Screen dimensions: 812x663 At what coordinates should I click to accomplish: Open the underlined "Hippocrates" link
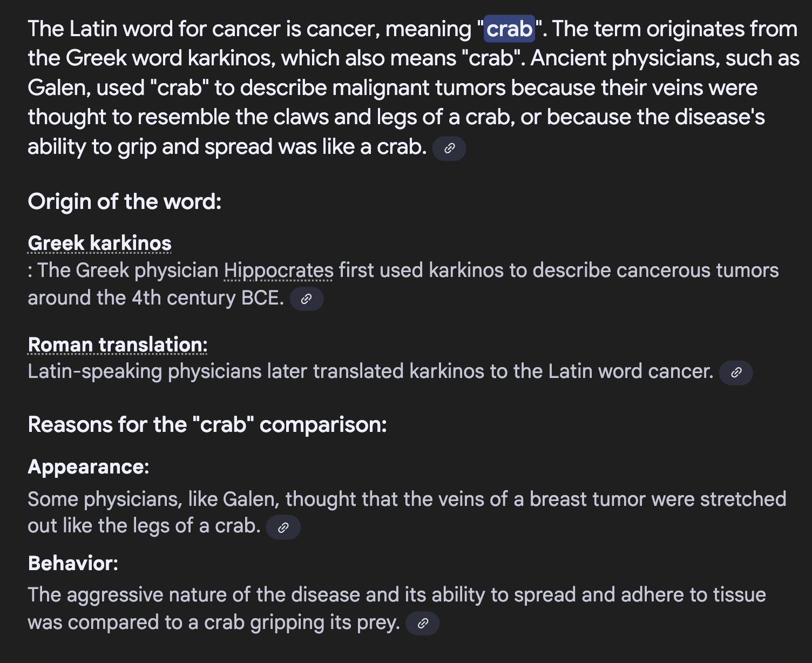279,270
